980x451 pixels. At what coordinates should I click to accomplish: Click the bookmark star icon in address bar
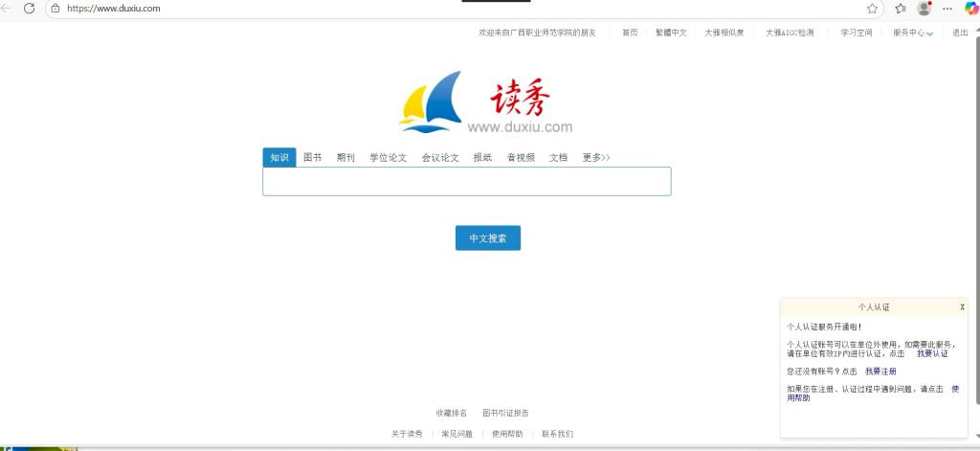(872, 8)
